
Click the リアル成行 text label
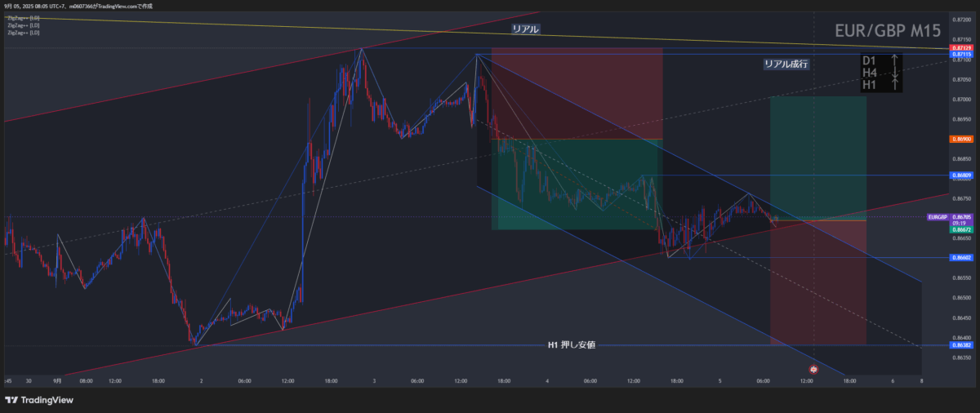pos(786,64)
